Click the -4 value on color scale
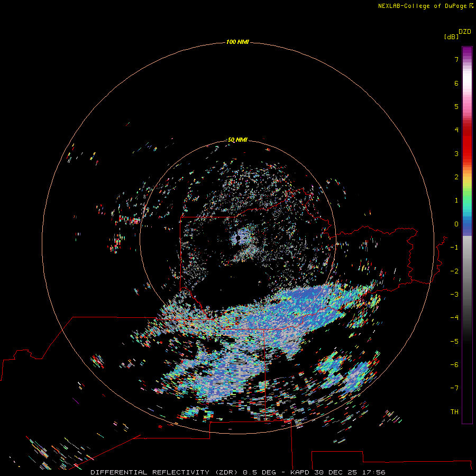Screen dimensions: 476x476 pos(454,318)
